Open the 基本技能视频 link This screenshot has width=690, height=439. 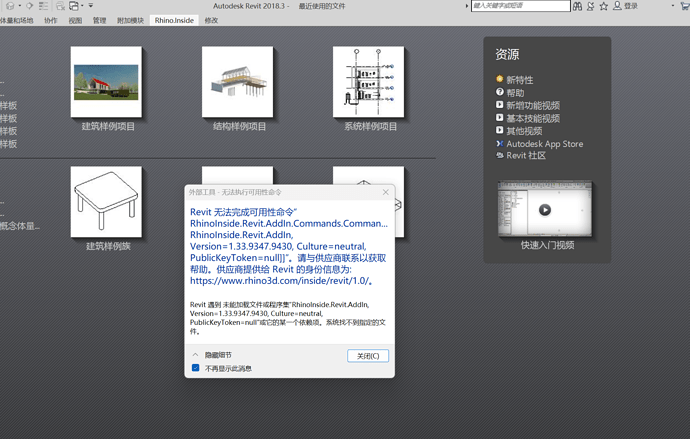pyautogui.click(x=532, y=118)
